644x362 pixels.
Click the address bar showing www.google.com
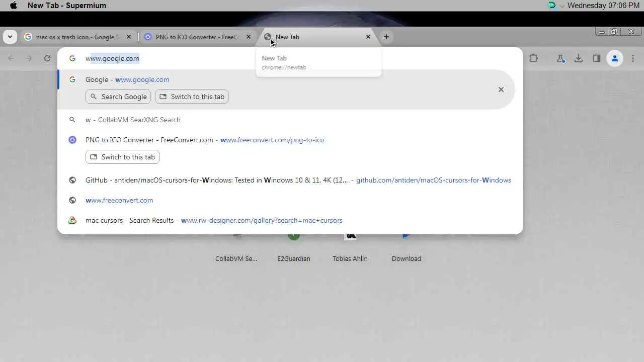click(x=290, y=58)
